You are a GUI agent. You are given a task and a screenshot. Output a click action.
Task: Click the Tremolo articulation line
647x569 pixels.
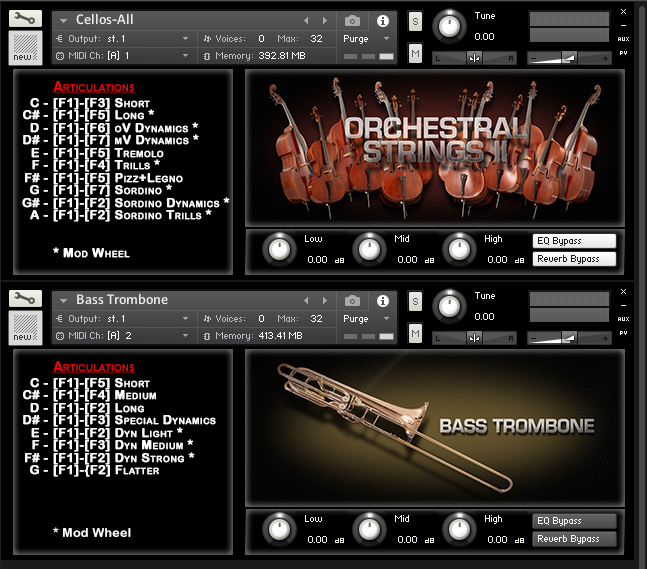(97, 153)
